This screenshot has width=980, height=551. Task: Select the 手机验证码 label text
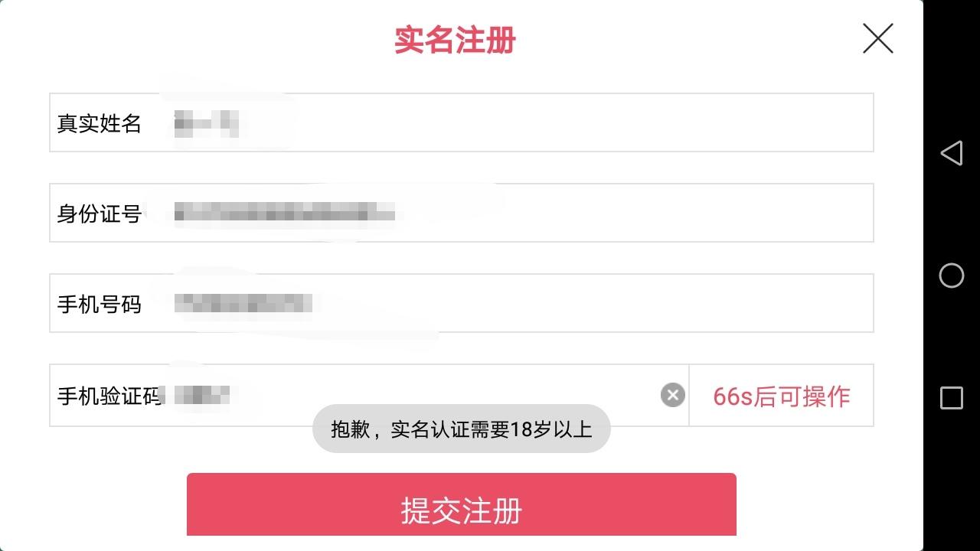click(x=109, y=396)
